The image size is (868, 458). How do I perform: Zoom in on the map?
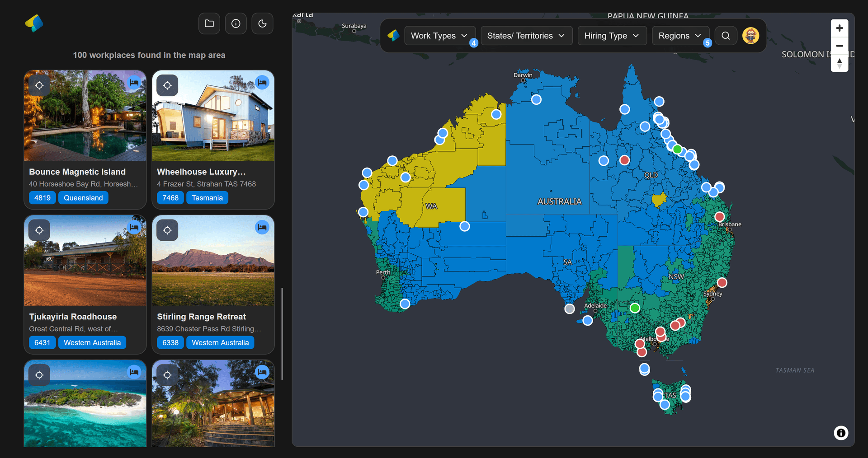pos(840,28)
